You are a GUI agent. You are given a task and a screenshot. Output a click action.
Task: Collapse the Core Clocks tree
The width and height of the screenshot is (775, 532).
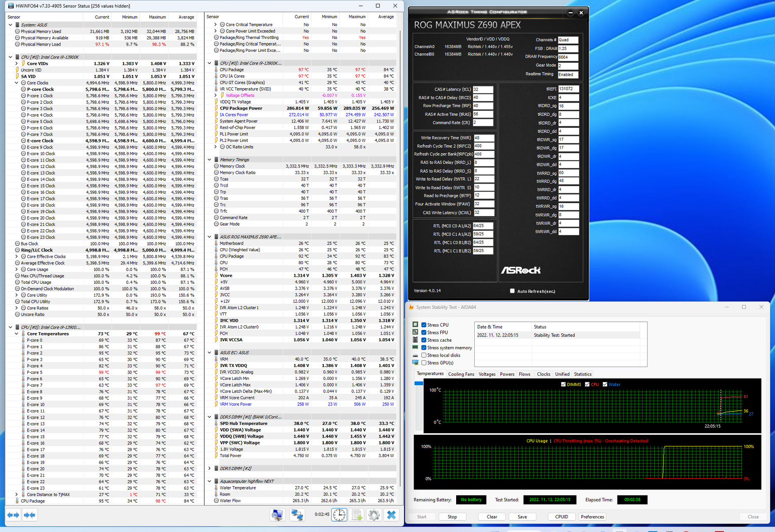[x=17, y=83]
